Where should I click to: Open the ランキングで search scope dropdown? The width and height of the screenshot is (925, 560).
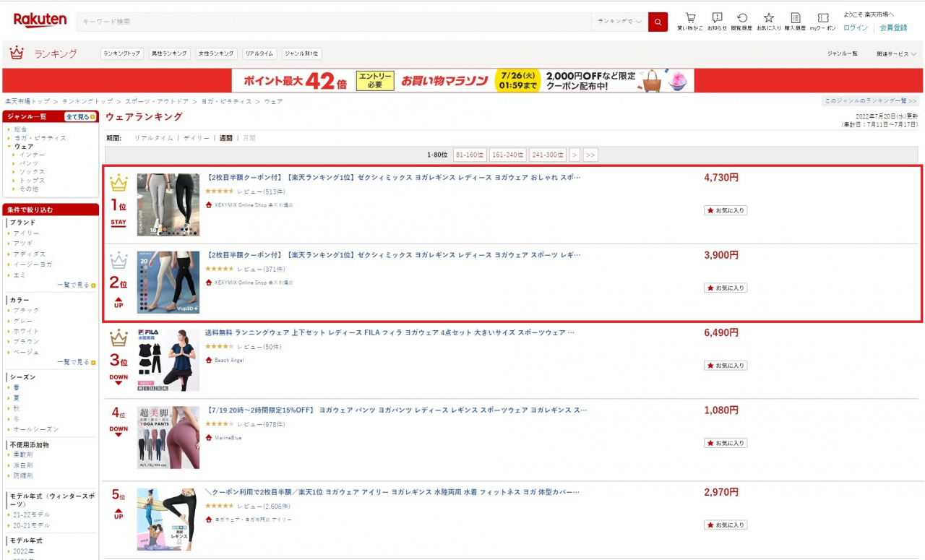(619, 22)
